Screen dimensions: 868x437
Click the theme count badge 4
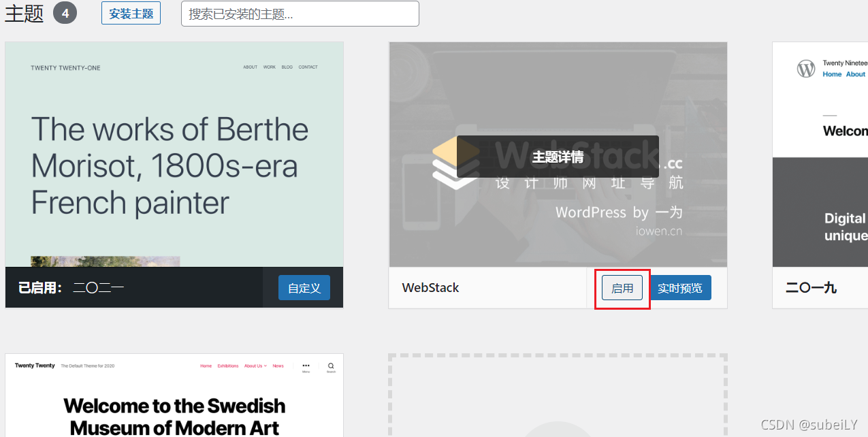(x=65, y=13)
